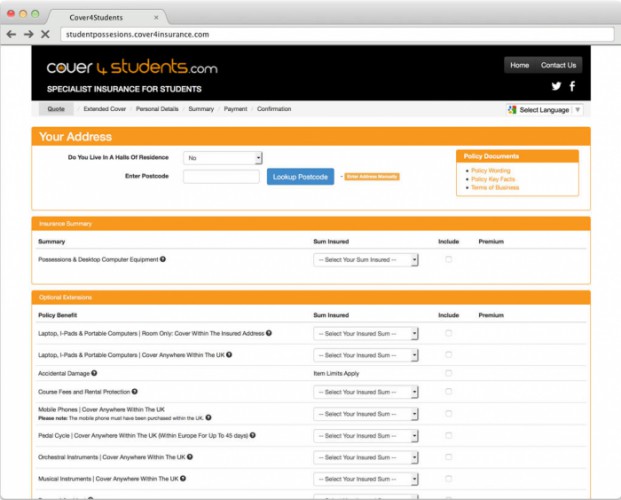Show Musical Instruments help icon
The width and height of the screenshot is (621, 500).
coord(183,478)
